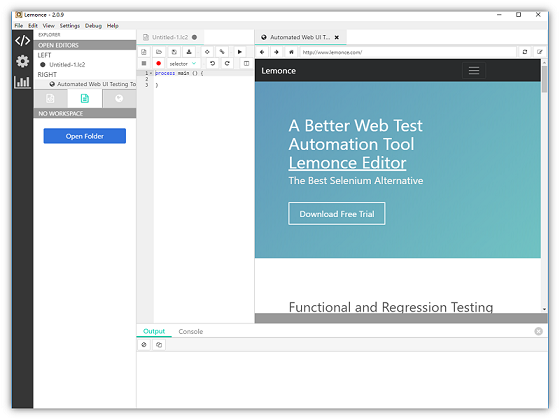
Task: Run the script with the play icon
Action: pyautogui.click(x=240, y=52)
